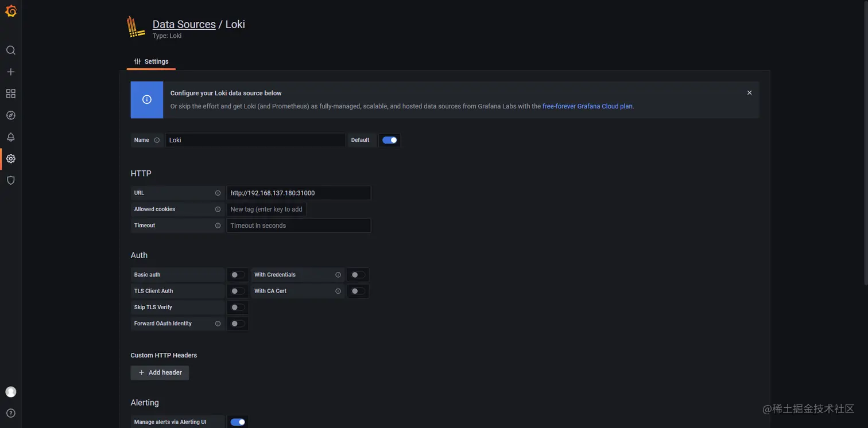
Task: Enable With CA Cert switch
Action: tap(358, 291)
